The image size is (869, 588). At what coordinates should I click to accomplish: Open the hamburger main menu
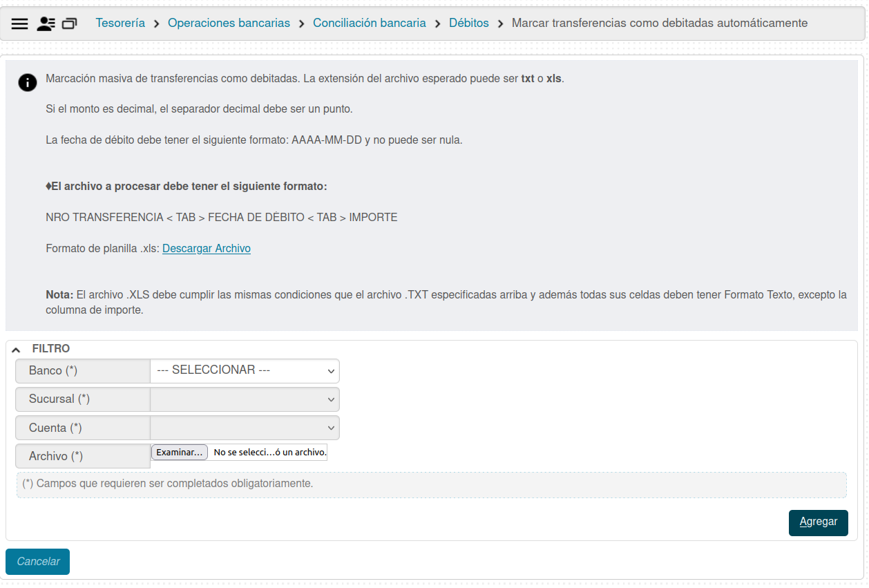20,23
